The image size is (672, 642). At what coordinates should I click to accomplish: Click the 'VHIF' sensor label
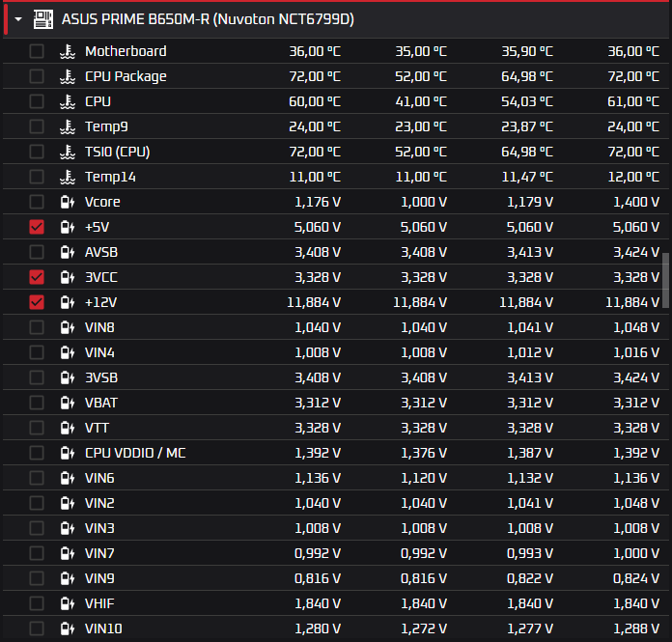[x=99, y=603]
